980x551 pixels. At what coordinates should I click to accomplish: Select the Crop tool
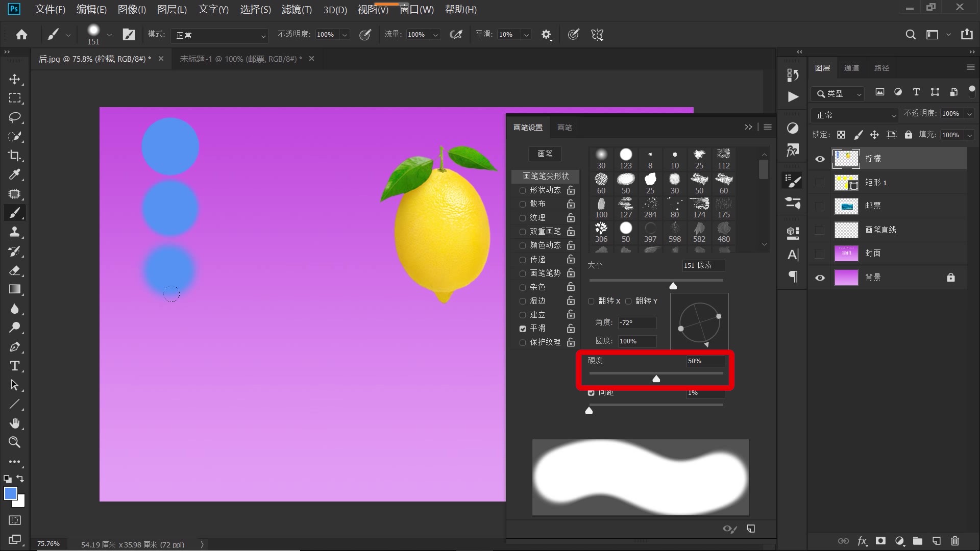(x=15, y=156)
